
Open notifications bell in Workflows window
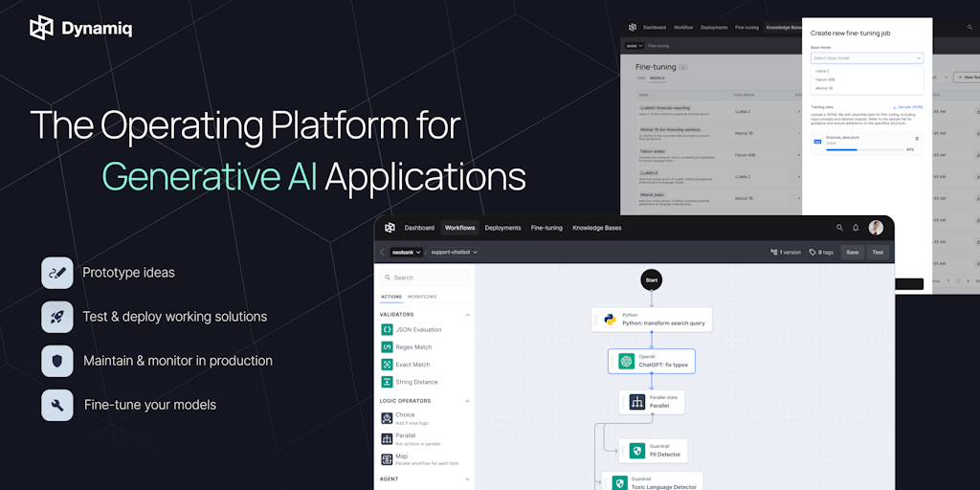[856, 228]
